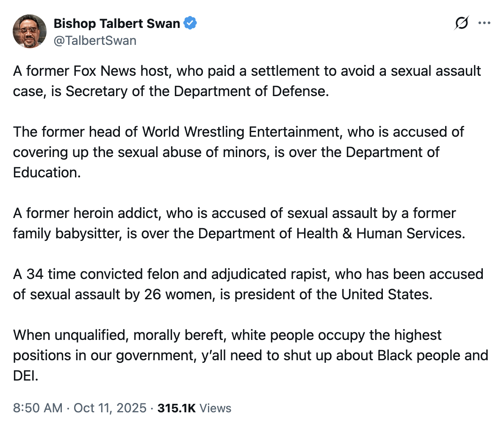Click the paragraph starting 'When unqualified, morally bereft'
This screenshot has height=425, width=504.
(x=250, y=355)
